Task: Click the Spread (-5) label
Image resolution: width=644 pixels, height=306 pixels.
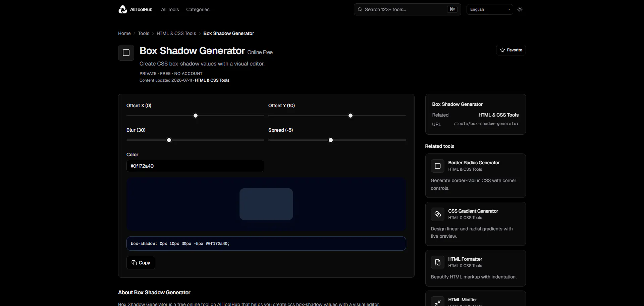Action: pyautogui.click(x=280, y=130)
